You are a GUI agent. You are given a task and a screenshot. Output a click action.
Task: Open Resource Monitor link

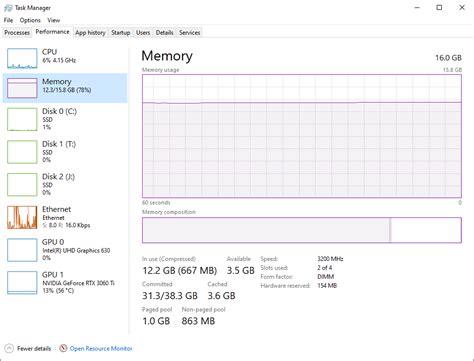pos(101,349)
